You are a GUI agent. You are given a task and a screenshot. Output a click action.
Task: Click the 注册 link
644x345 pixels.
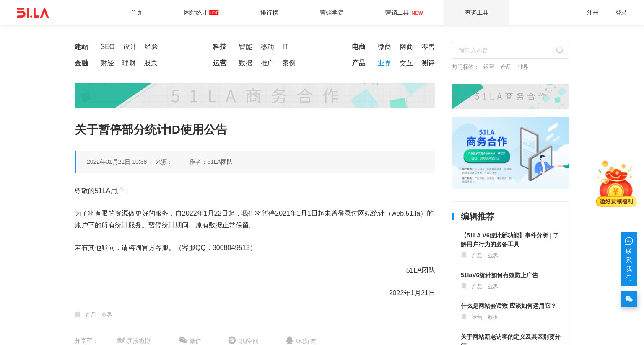pyautogui.click(x=593, y=13)
